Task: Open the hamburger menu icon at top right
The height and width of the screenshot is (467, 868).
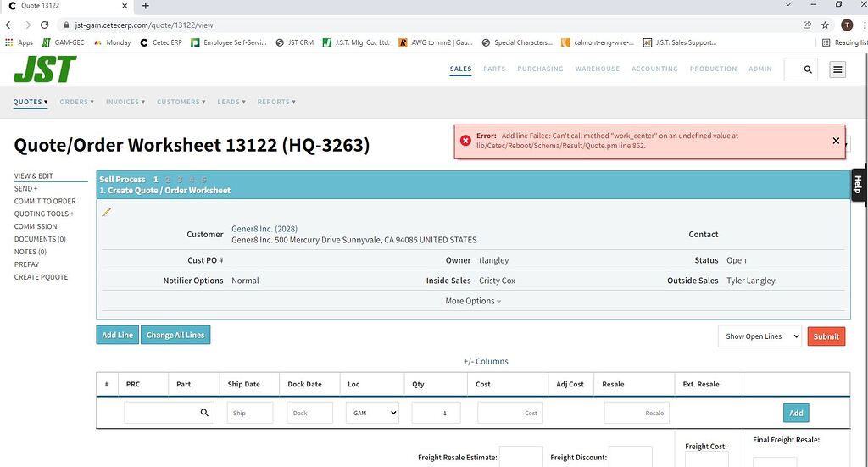Action: 837,69
